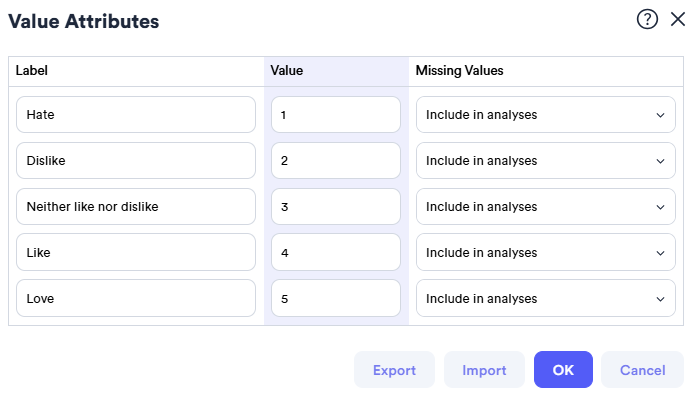The image size is (693, 396).
Task: Open Missing Values dropdown for Neither like nor dislike
Action: pyautogui.click(x=545, y=206)
